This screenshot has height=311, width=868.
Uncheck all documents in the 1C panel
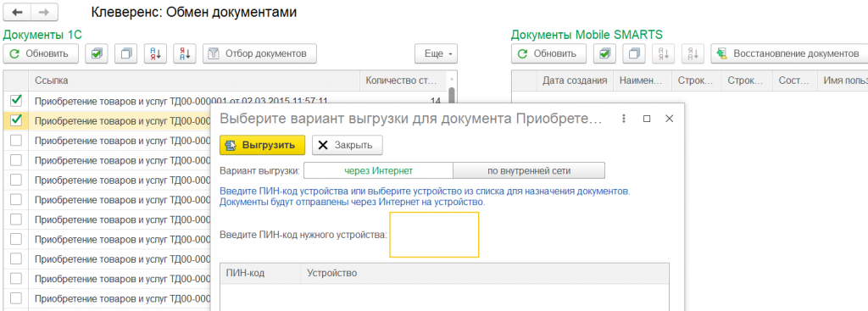(x=126, y=53)
